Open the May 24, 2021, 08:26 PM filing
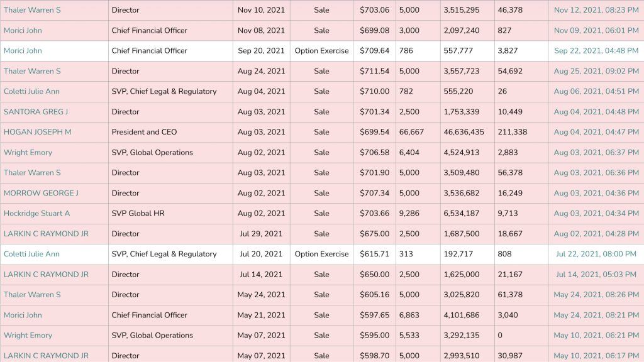Image resolution: width=644 pixels, height=362 pixels. click(596, 295)
